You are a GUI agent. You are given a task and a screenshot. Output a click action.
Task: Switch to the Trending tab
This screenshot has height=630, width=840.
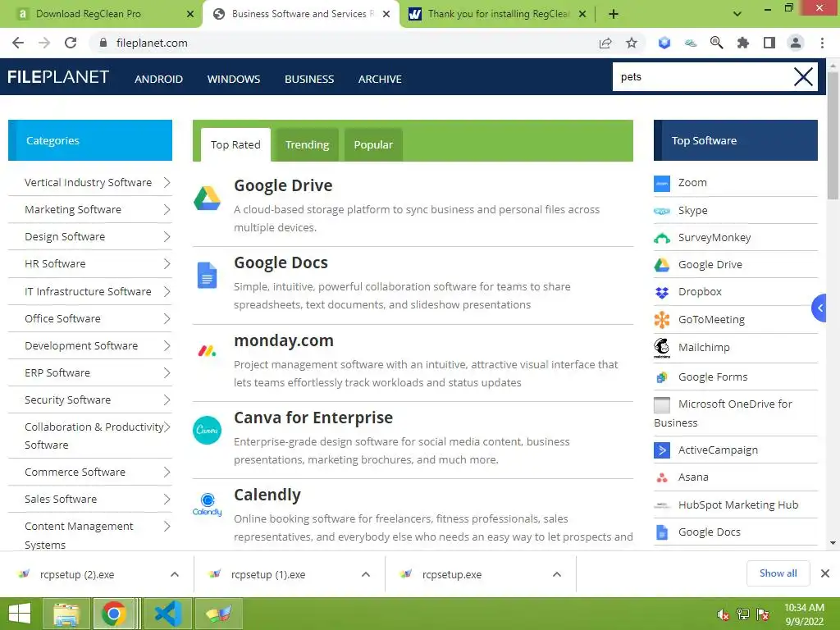pyautogui.click(x=307, y=144)
